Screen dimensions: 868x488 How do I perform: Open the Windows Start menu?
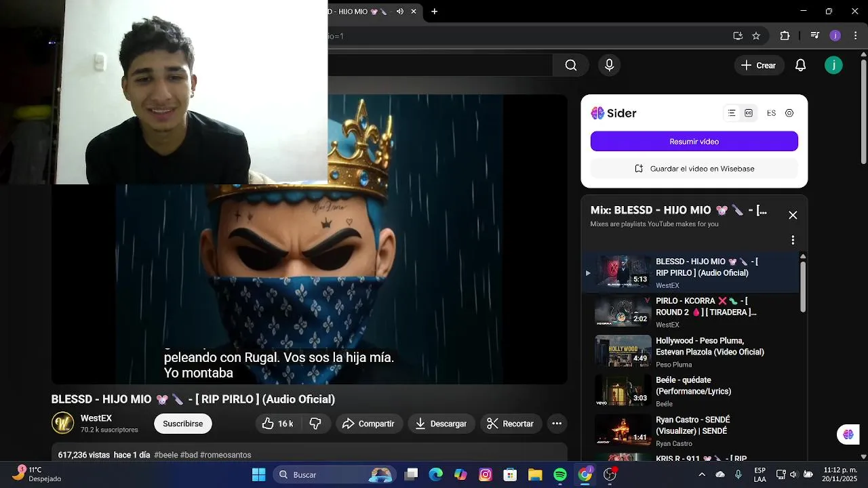pos(259,474)
